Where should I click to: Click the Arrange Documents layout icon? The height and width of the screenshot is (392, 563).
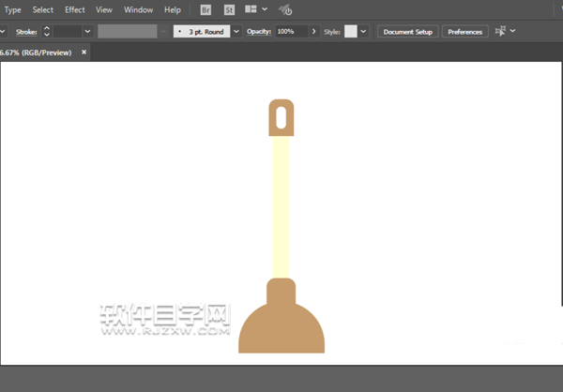[251, 9]
